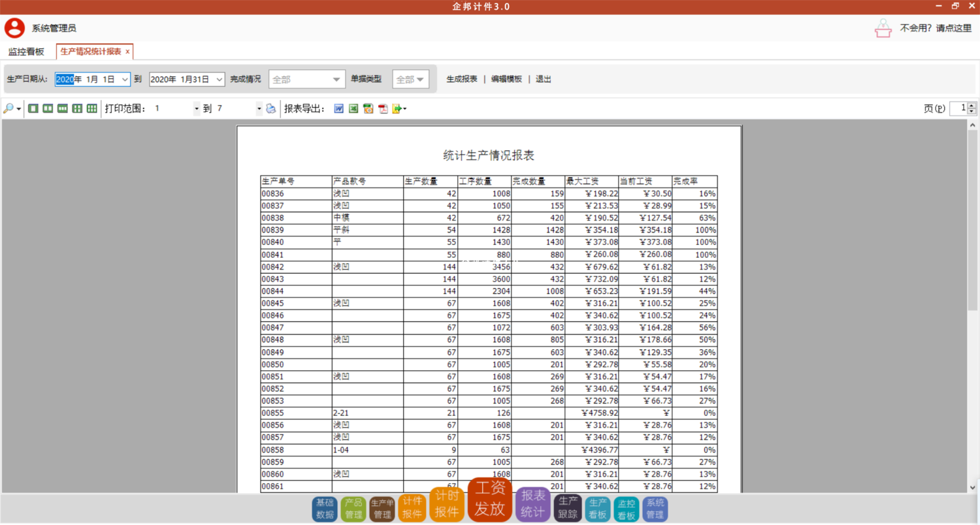Export the report as PDF
Screen dimensions: 980x525
[x=383, y=108]
